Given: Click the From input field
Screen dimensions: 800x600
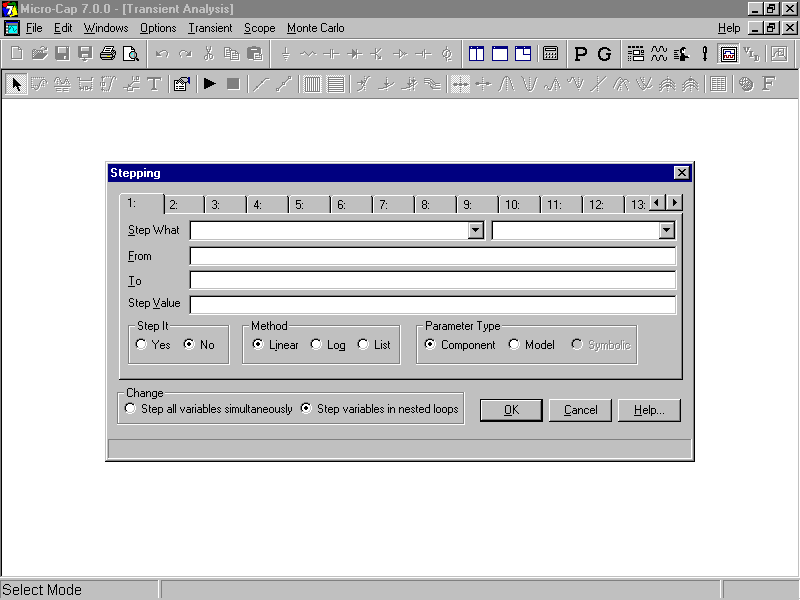Looking at the screenshot, I should (433, 256).
